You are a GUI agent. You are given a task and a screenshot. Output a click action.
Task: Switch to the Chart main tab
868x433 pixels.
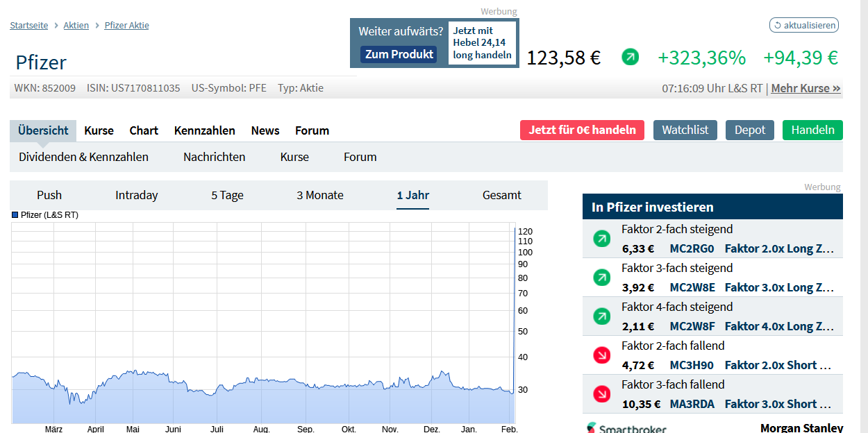(x=144, y=130)
